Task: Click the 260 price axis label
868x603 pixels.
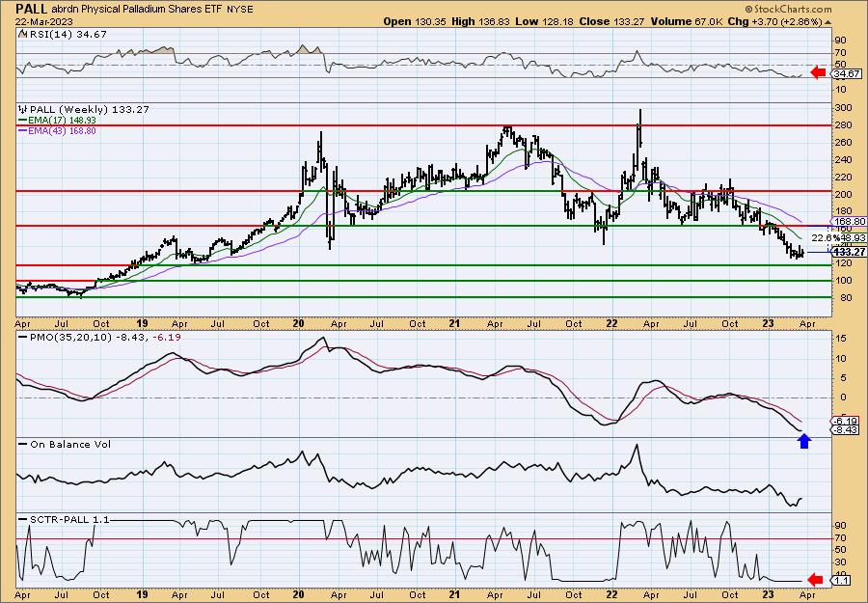Action: click(x=844, y=142)
